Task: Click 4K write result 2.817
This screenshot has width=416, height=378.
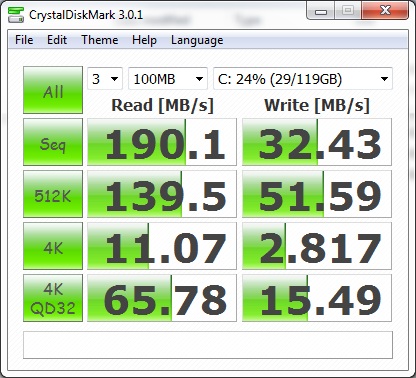Action: pyautogui.click(x=317, y=246)
